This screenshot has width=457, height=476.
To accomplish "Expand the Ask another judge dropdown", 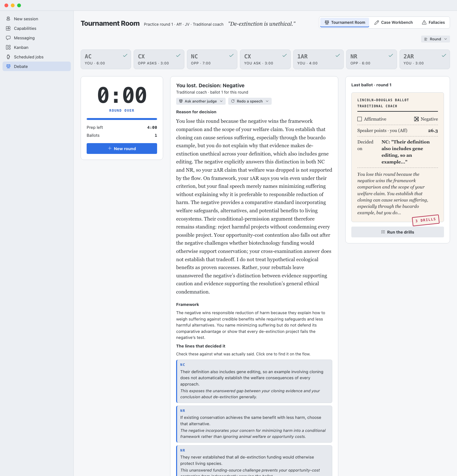I will tap(201, 101).
